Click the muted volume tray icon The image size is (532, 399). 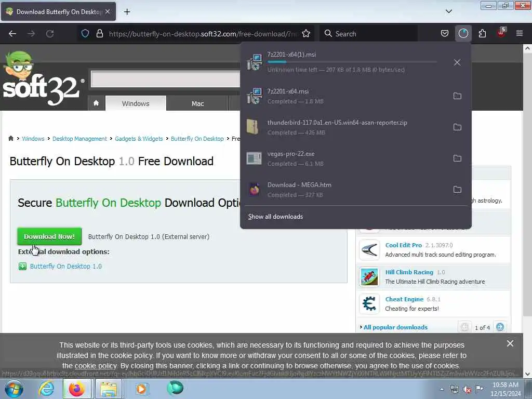pos(467,390)
